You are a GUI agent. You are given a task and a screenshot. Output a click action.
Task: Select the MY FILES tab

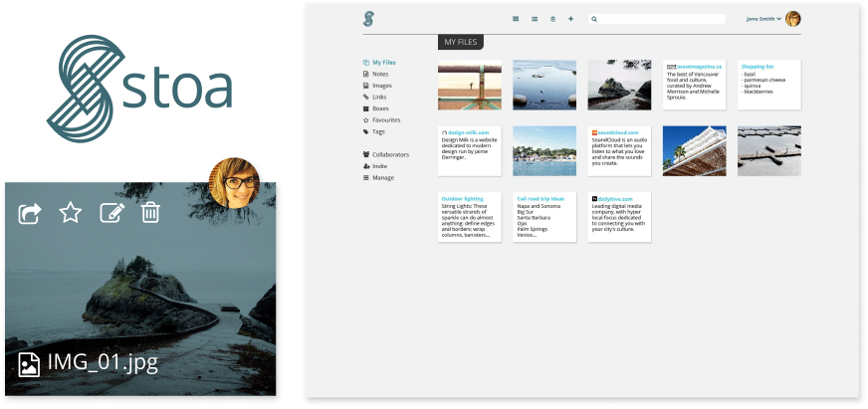tap(461, 42)
